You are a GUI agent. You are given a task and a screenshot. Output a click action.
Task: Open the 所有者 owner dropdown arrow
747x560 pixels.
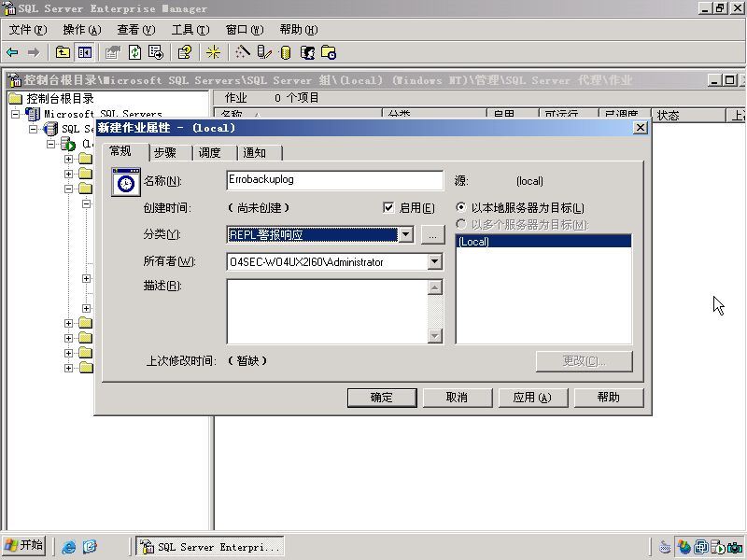[x=434, y=261]
